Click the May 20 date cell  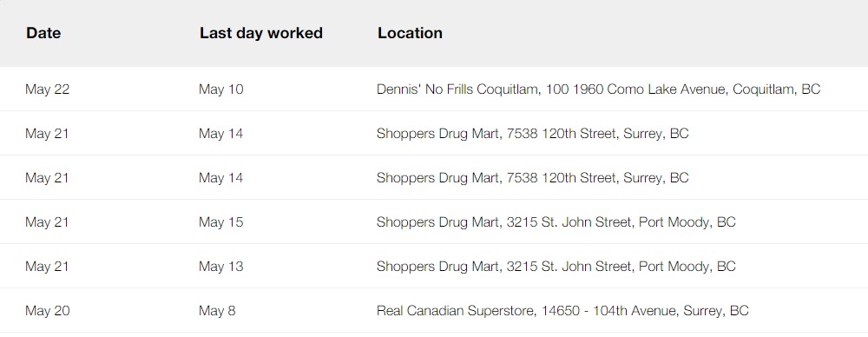(x=48, y=311)
